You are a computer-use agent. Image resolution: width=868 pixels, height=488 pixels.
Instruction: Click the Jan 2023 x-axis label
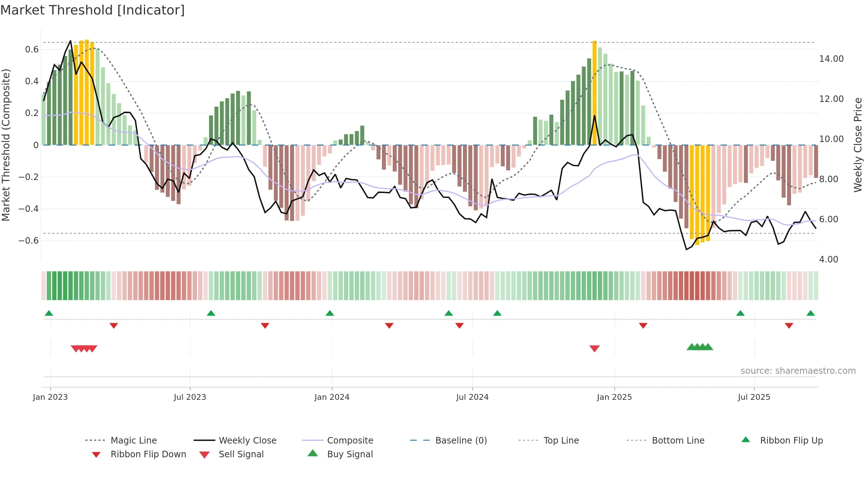coord(50,397)
